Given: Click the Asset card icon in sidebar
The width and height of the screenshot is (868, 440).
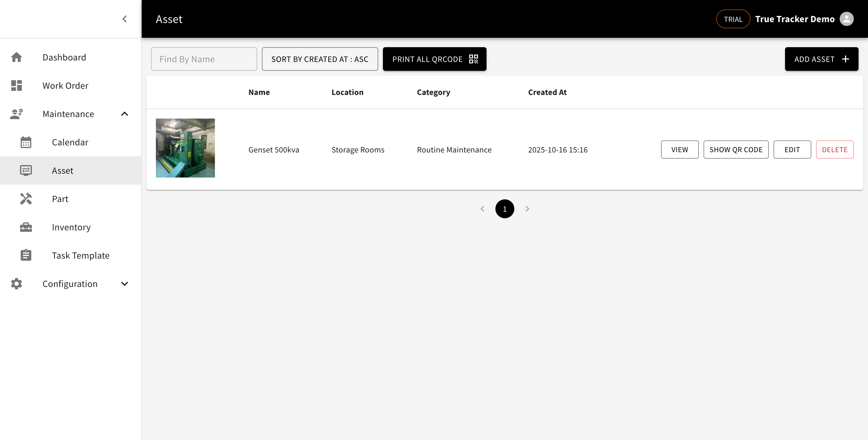Looking at the screenshot, I should point(26,170).
